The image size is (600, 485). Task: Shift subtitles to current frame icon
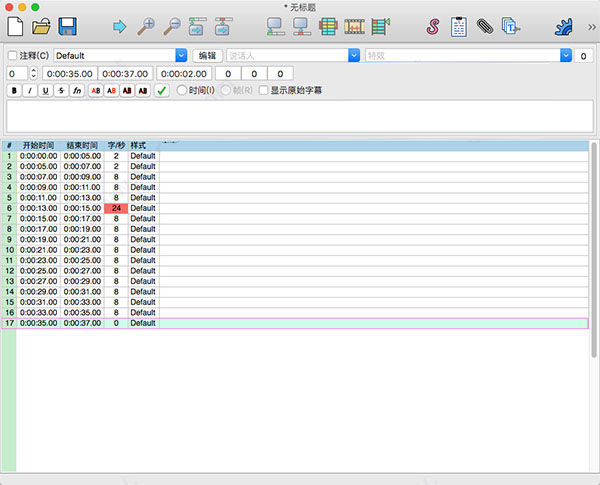pos(380,27)
